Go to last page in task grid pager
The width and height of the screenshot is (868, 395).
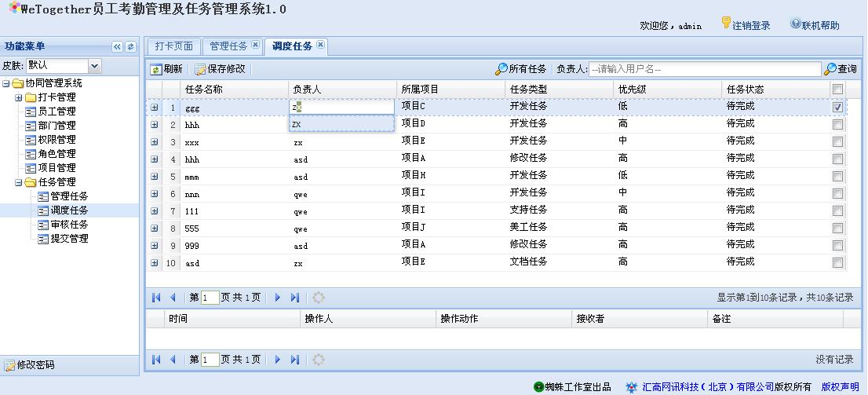(x=294, y=298)
